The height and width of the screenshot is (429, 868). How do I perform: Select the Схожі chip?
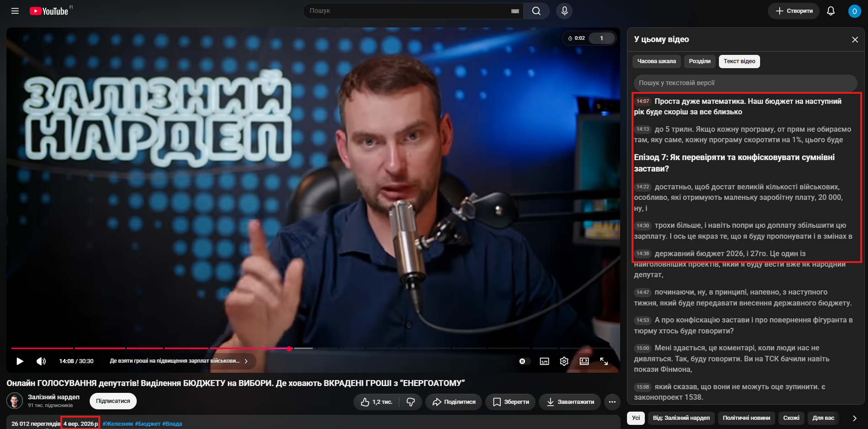[791, 418]
